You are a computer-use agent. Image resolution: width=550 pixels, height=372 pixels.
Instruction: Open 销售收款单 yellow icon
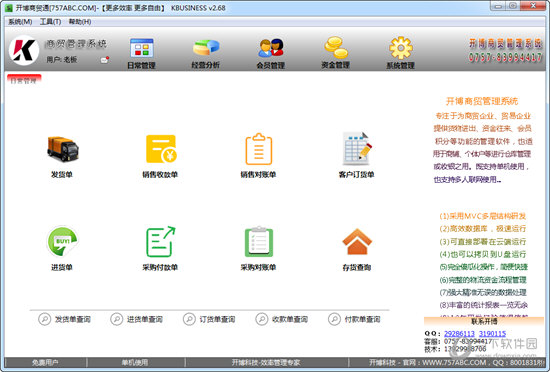(161, 149)
